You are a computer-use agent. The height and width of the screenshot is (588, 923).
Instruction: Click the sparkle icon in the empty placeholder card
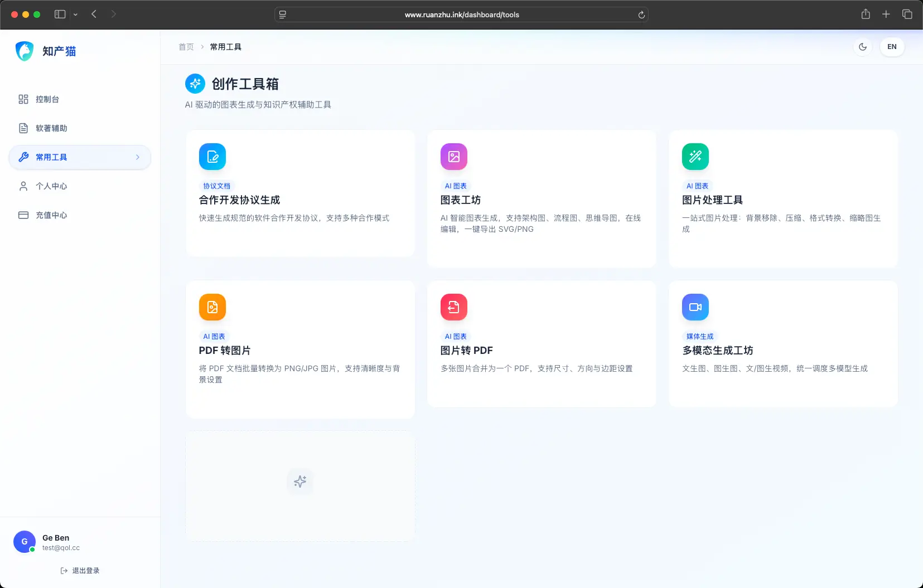click(x=300, y=482)
